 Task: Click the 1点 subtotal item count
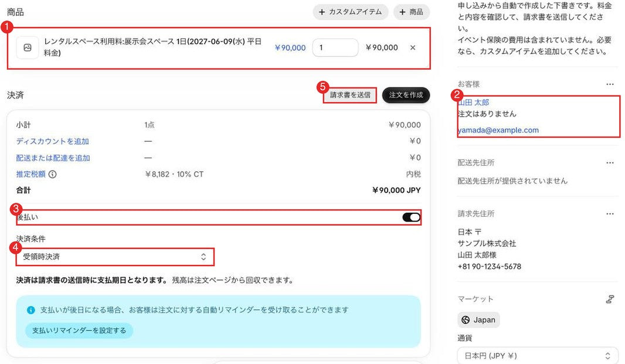coord(150,125)
